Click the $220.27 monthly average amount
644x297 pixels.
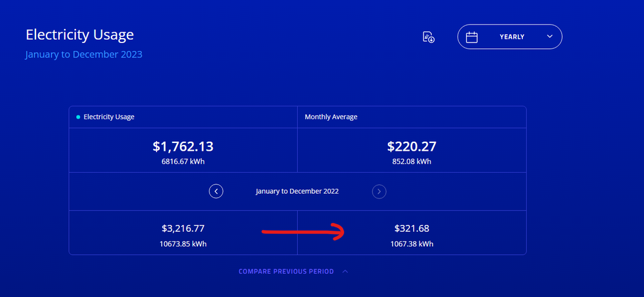pyautogui.click(x=411, y=147)
